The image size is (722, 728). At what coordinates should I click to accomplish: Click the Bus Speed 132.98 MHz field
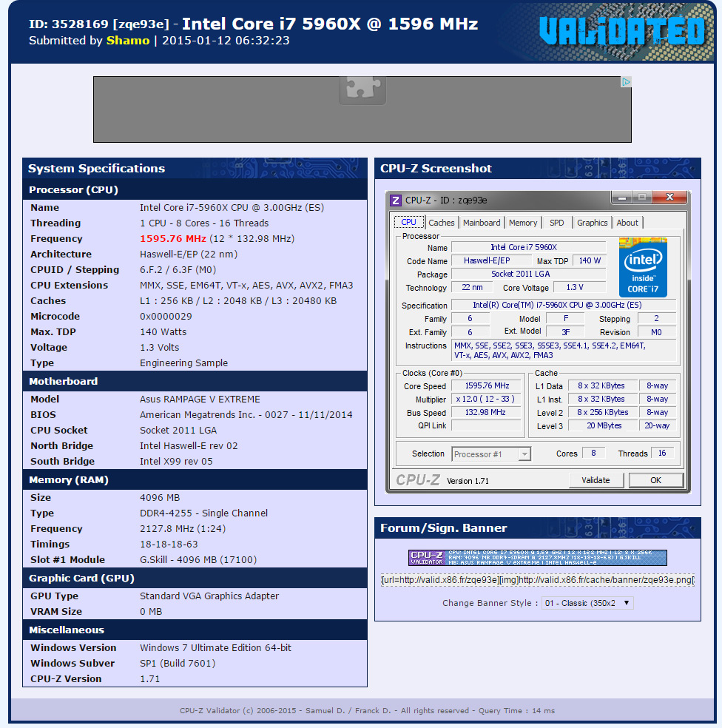click(487, 412)
